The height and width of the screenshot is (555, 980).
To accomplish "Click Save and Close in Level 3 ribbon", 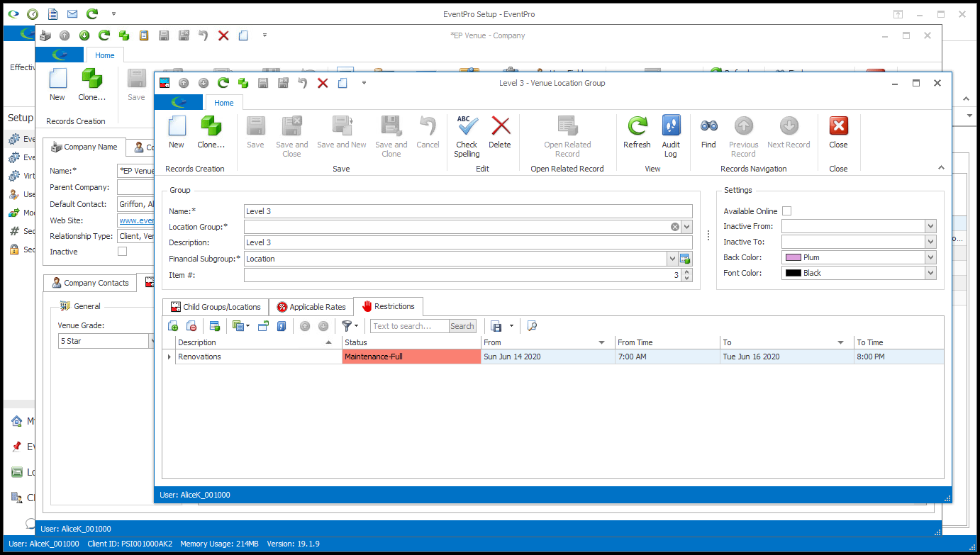I will (x=291, y=137).
